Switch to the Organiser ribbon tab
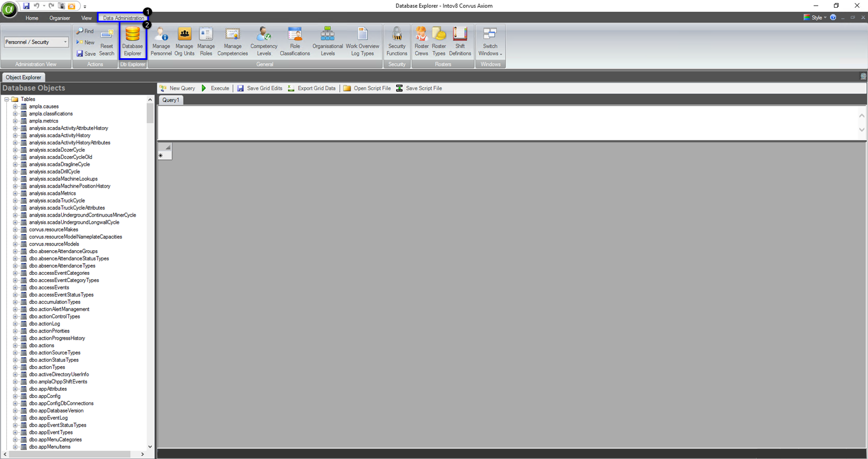This screenshot has height=459, width=868. coord(59,18)
